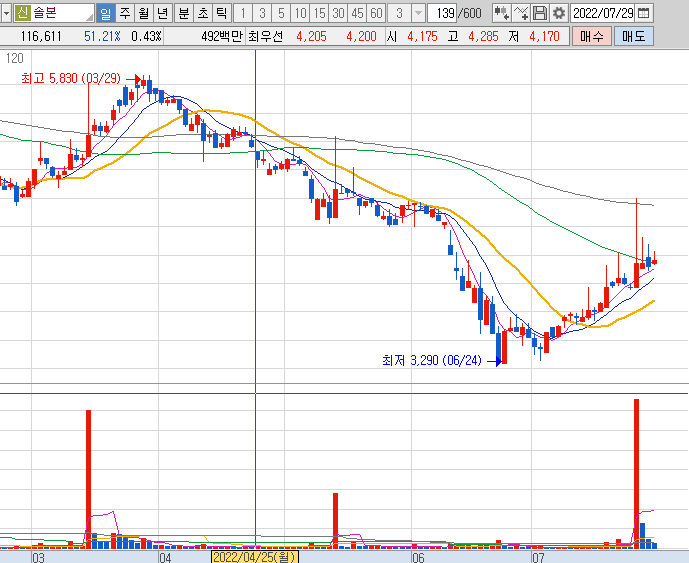
Task: Click the volume value 116,611
Action: [x=41, y=36]
